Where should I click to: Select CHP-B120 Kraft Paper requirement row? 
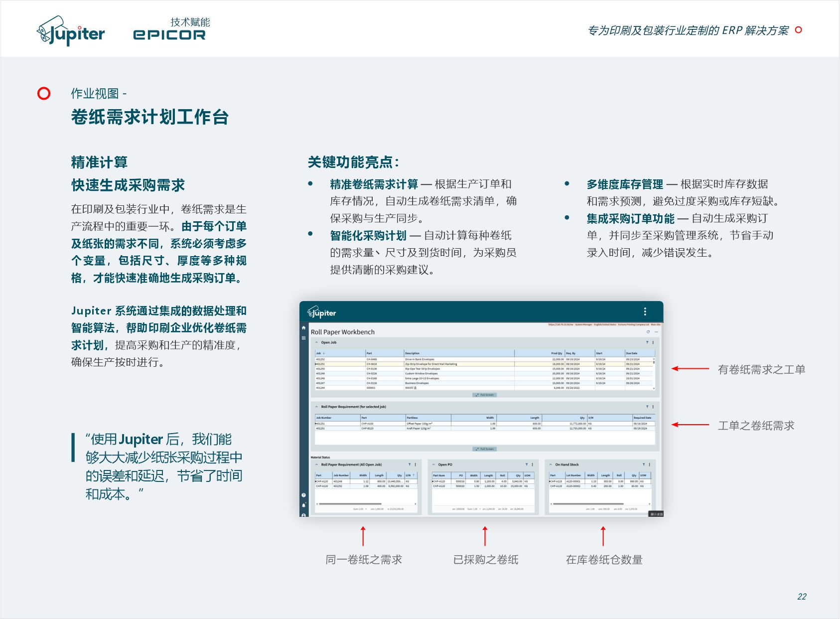pos(484,428)
